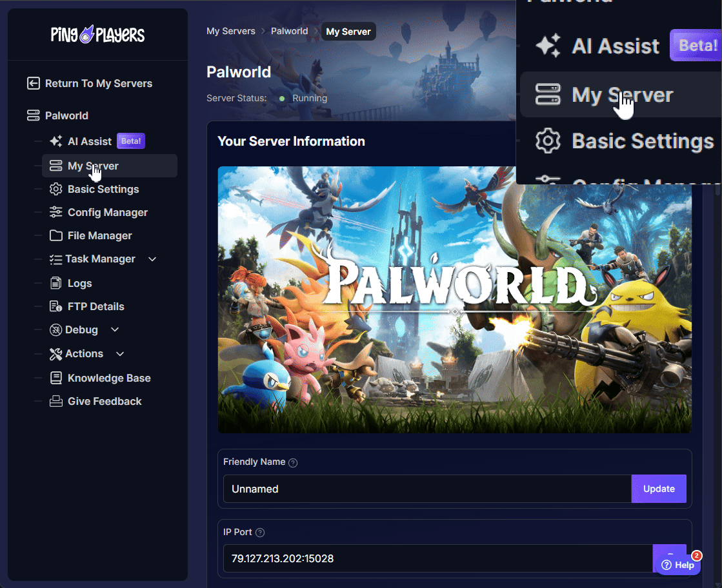Click the FTP Details icon
The image size is (722, 588).
55,306
